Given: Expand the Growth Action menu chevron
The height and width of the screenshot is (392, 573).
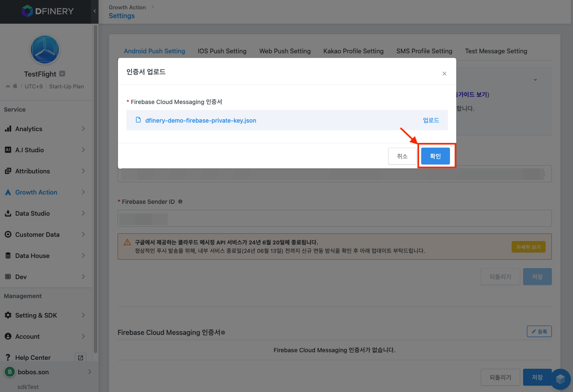Looking at the screenshot, I should point(83,192).
